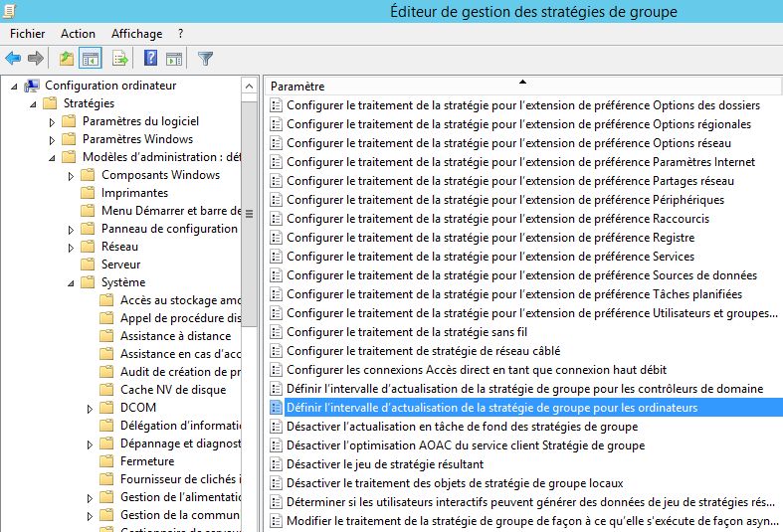
Task: Select the Accès au stockage amélioré folder
Action: pos(180,300)
